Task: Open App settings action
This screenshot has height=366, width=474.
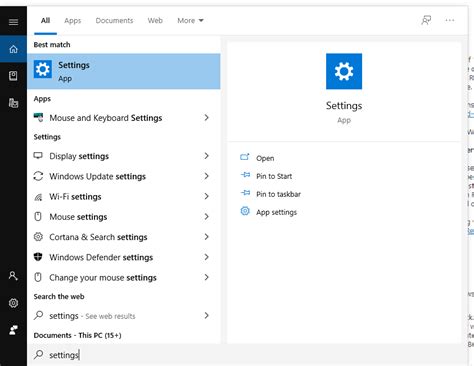Action: click(x=277, y=212)
